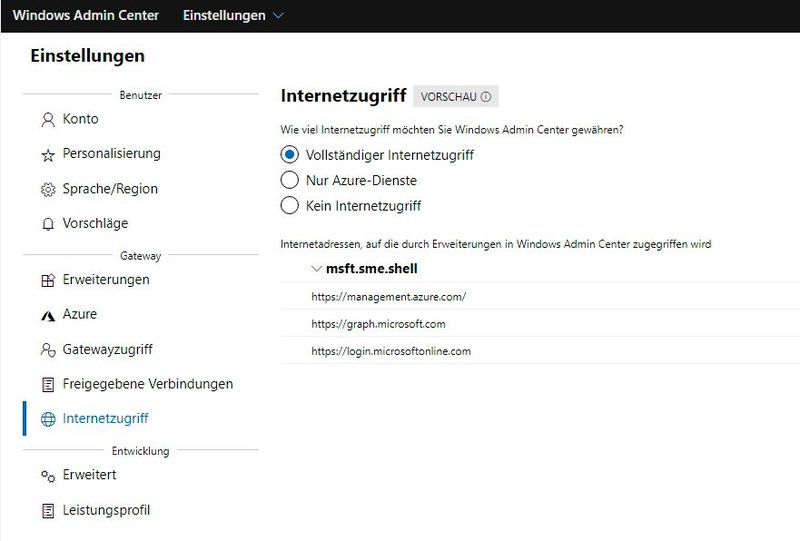
Task: Click the Personalisierung star icon
Action: [48, 155]
